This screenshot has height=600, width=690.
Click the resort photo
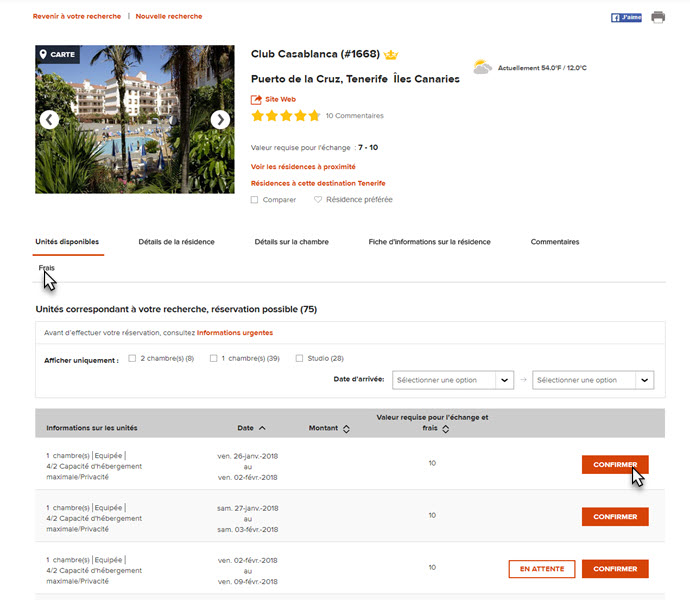(135, 119)
